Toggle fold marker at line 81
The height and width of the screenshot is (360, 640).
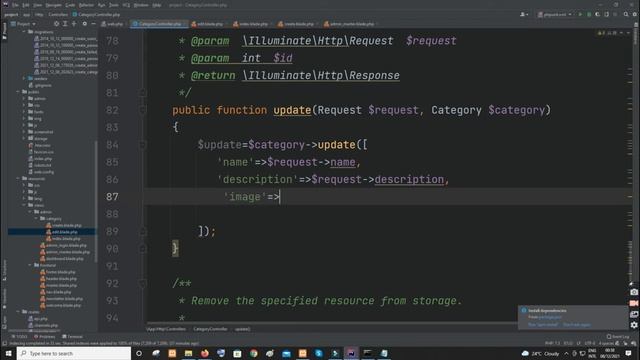coord(142,93)
